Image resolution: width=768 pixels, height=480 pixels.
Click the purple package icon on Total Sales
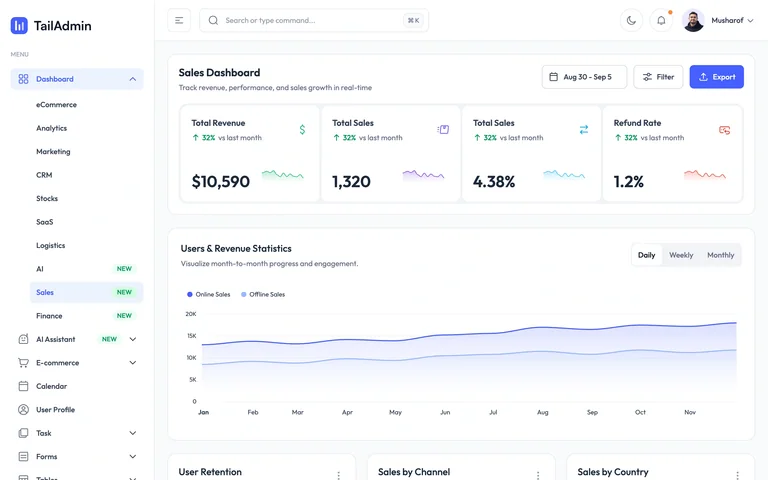click(443, 130)
